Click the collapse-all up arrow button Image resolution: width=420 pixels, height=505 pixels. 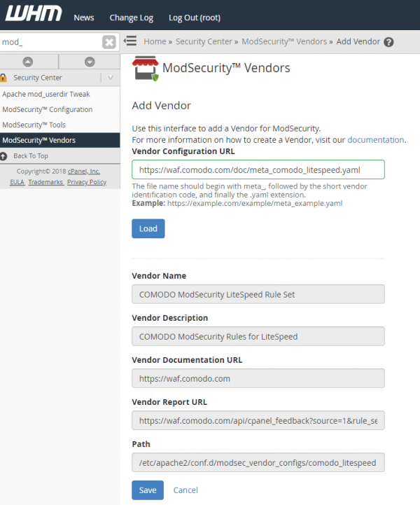coord(28,62)
